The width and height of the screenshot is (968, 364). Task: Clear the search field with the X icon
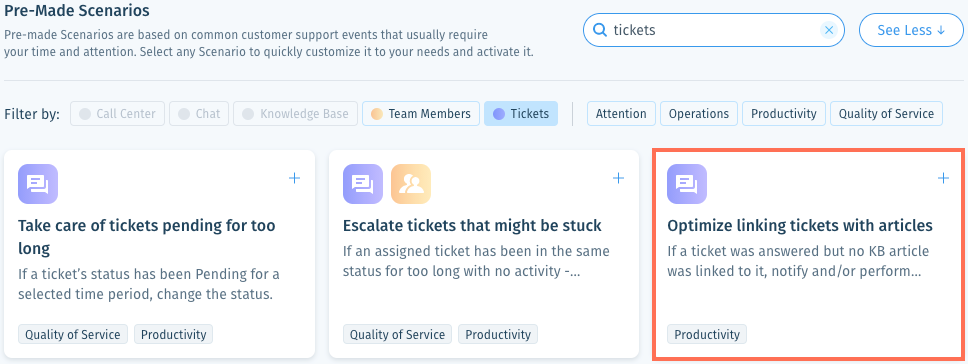coord(829,30)
